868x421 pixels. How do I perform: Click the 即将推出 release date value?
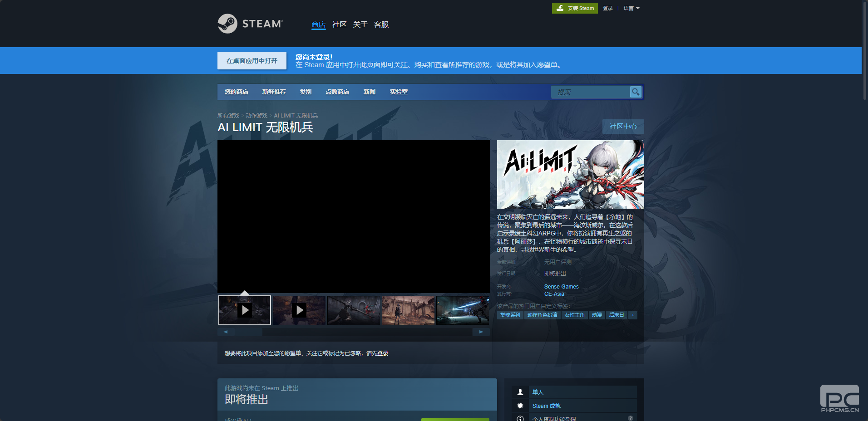(555, 274)
